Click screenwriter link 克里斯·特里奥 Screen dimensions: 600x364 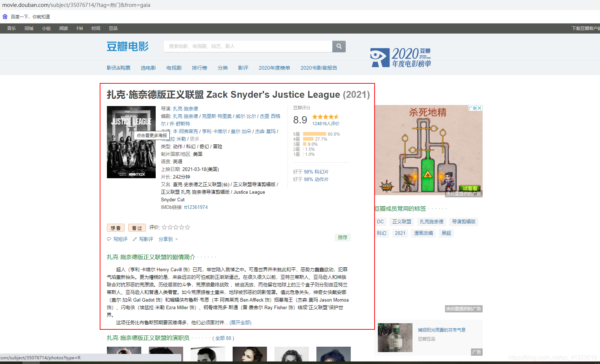(217, 116)
